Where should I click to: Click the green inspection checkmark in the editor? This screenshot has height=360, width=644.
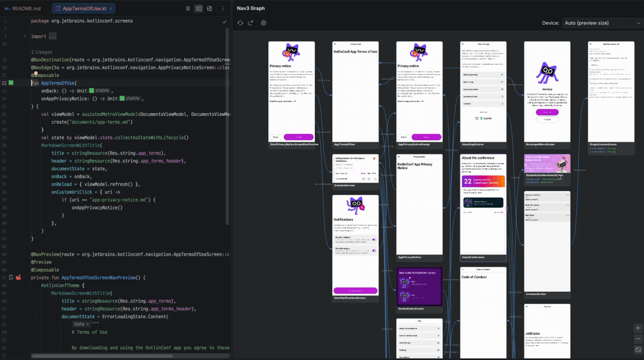coord(224,21)
